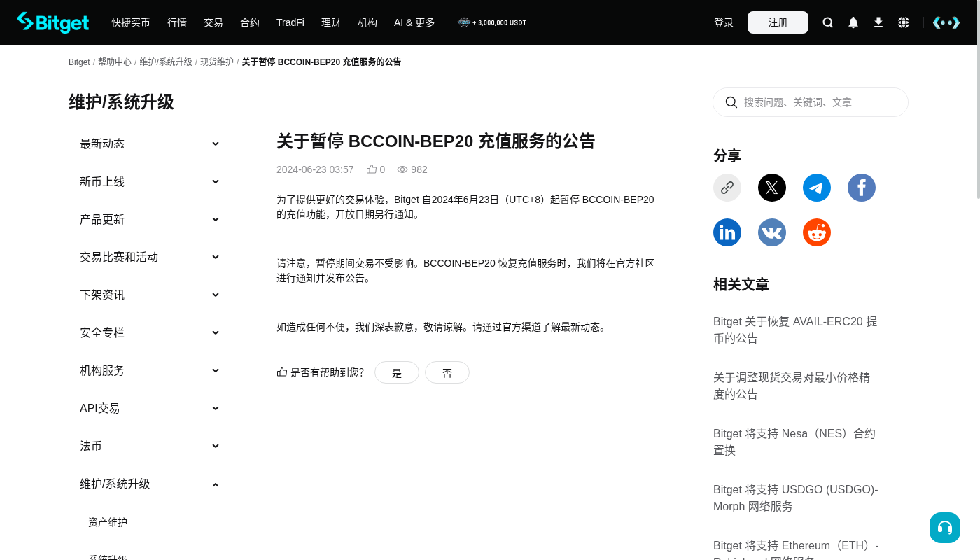Viewport: 980px width, 560px height.
Task: Click the 登录 login link
Action: (724, 22)
